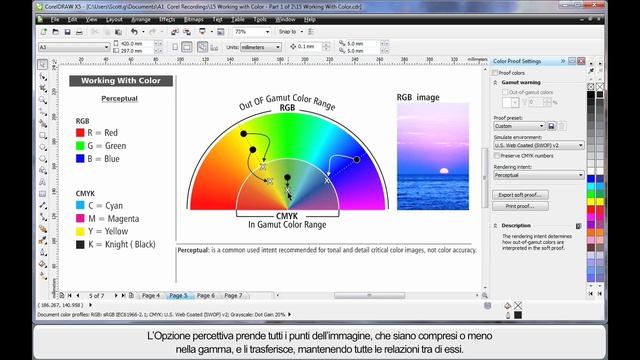Open the Layout menu
The height and width of the screenshot is (360, 640).
[x=114, y=20]
